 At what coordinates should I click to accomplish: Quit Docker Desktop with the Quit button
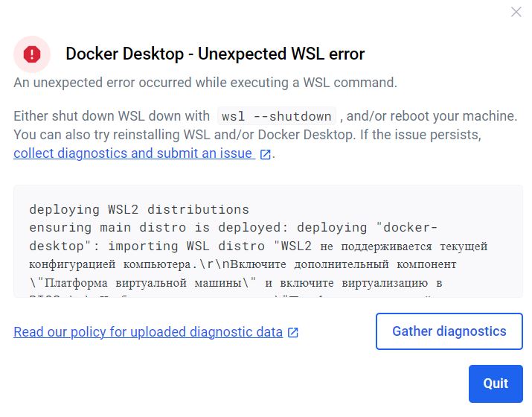pos(496,383)
